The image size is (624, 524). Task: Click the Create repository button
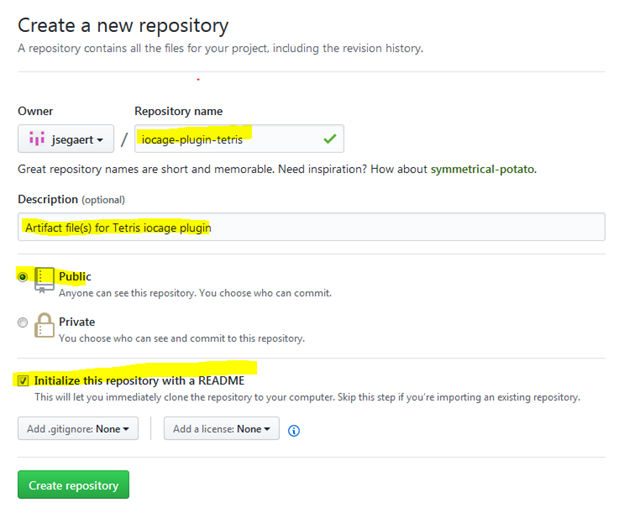pyautogui.click(x=73, y=485)
